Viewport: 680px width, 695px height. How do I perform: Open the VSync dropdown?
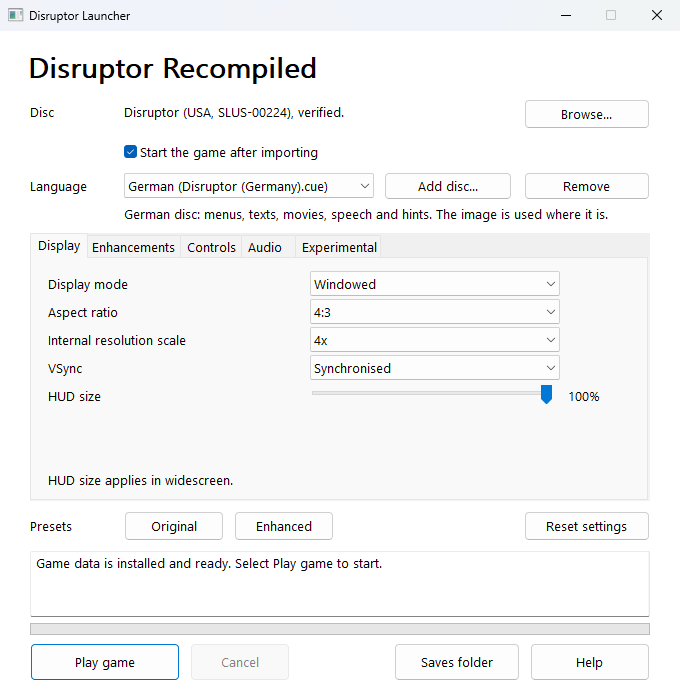tap(434, 368)
